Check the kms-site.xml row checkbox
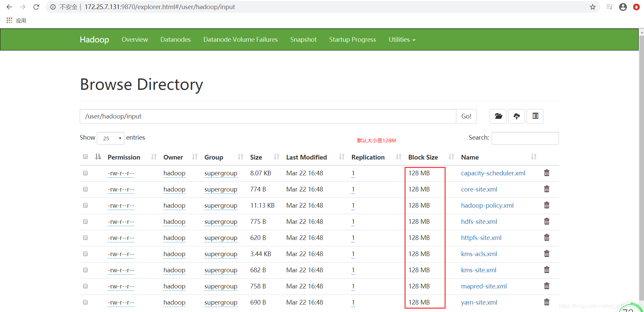 (x=85, y=270)
